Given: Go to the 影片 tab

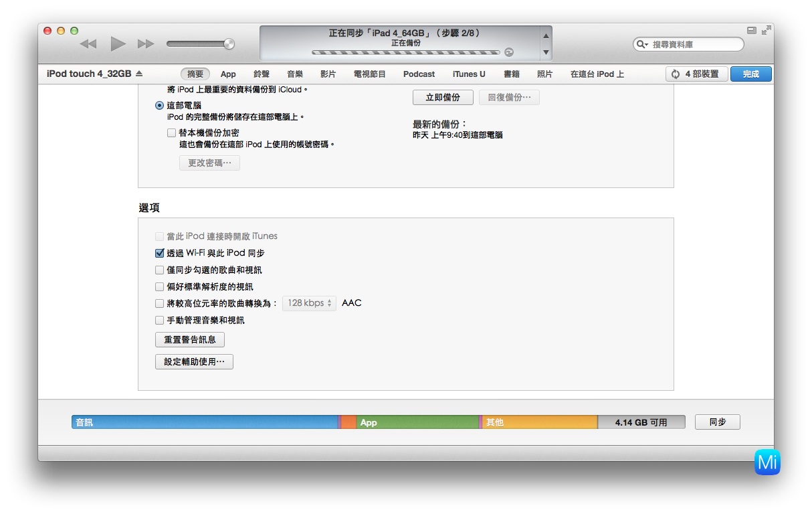Looking at the screenshot, I should (328, 74).
